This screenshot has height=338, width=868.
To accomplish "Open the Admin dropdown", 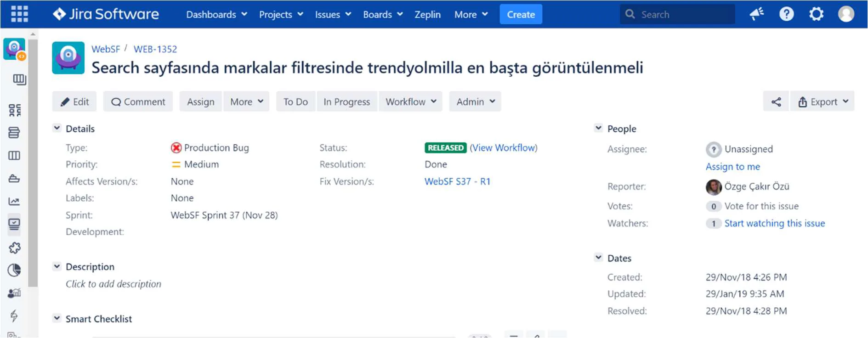I will pos(475,101).
